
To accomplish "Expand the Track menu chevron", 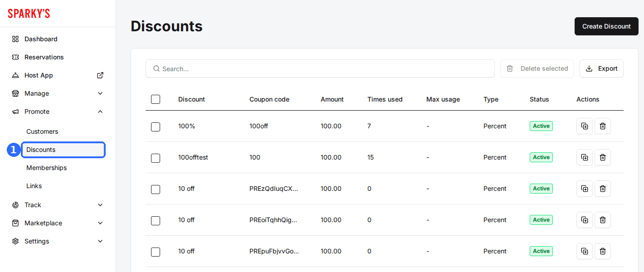I will (100, 205).
